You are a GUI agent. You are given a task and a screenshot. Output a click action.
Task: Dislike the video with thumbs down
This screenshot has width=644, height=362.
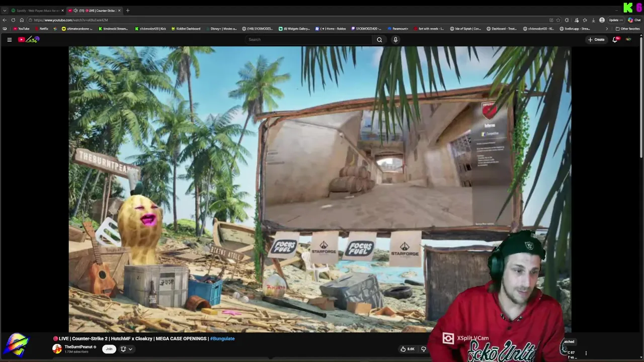[x=424, y=349]
